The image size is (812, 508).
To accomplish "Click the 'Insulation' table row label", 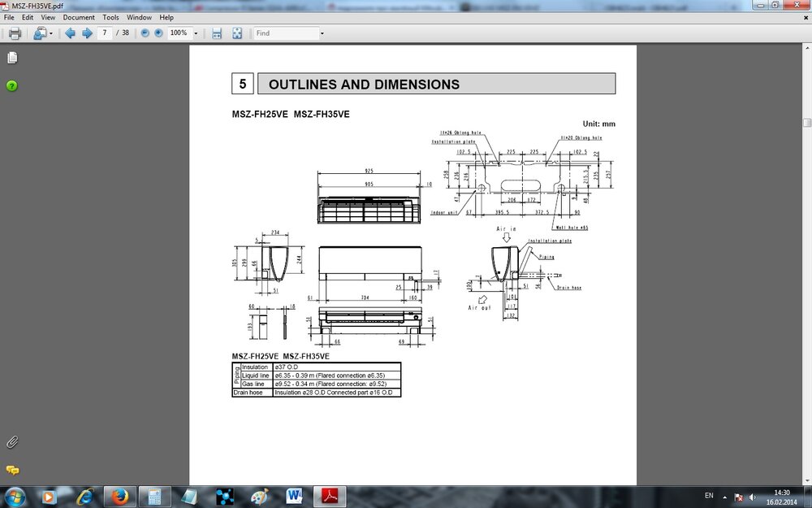I will 255,367.
